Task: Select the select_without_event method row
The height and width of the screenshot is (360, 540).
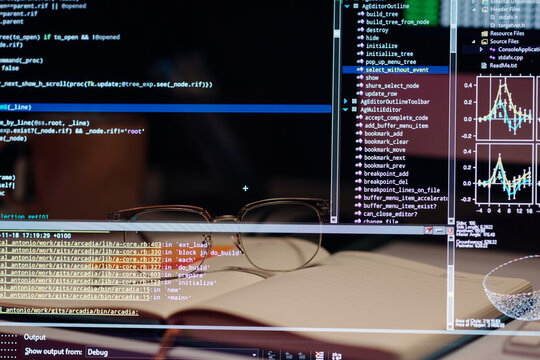Action: coord(395,70)
